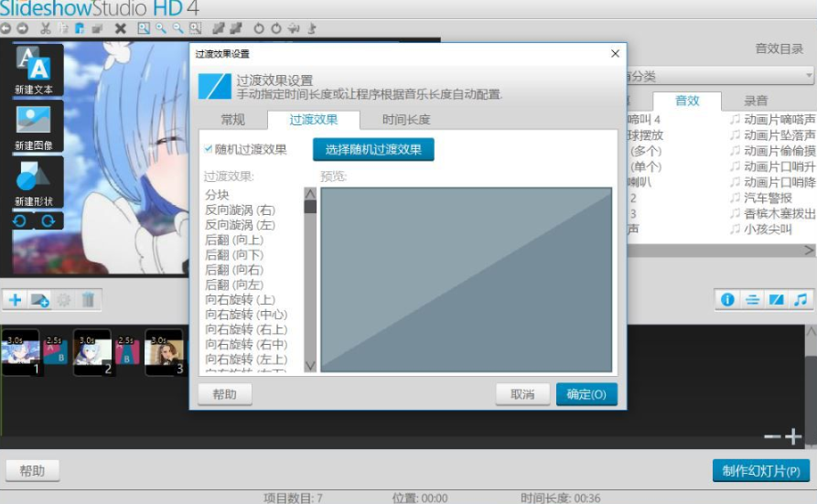This screenshot has width=817, height=504.
Task: Click the sound list right-scroll arrow
Action: click(809, 251)
